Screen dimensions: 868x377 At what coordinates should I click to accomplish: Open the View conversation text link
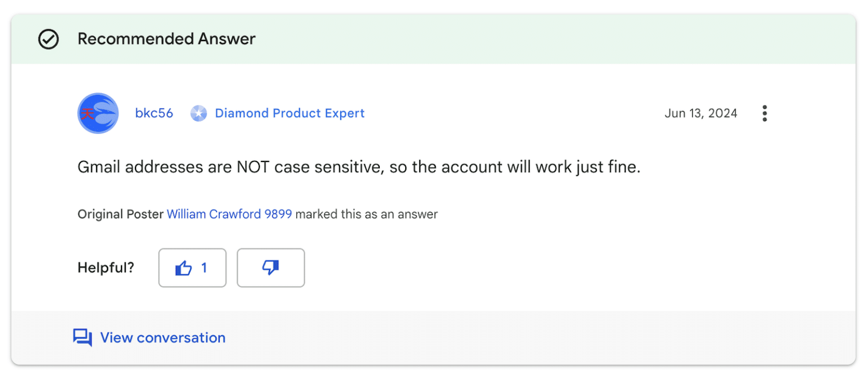tap(163, 337)
